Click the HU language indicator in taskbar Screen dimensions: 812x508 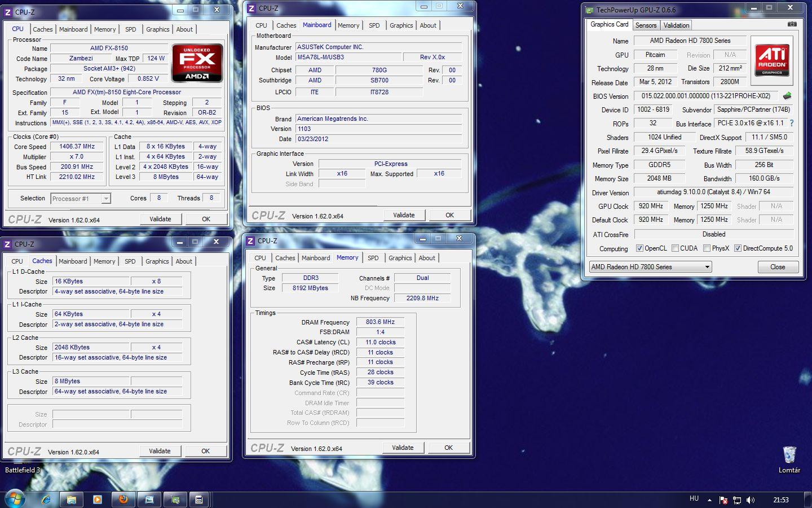[694, 499]
